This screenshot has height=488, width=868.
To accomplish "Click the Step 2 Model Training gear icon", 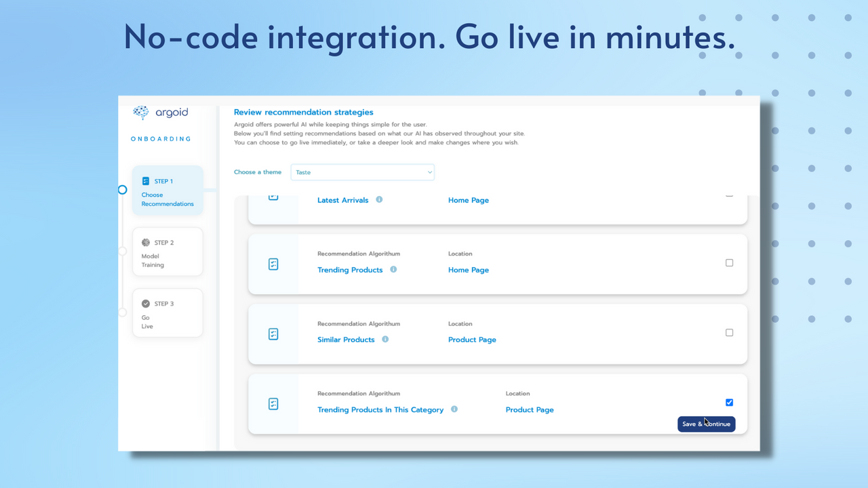I will [x=144, y=242].
